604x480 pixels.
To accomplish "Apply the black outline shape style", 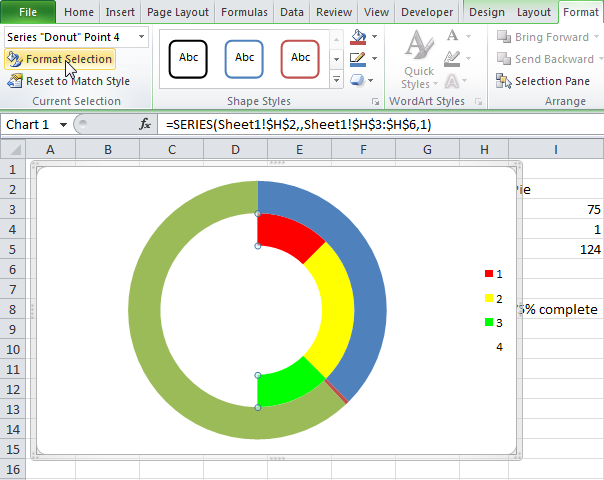I will pos(188,59).
